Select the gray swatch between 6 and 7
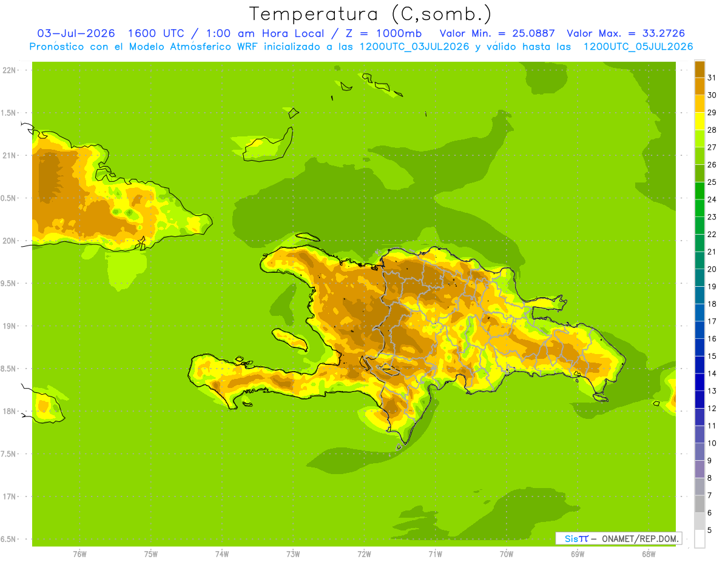 (699, 504)
